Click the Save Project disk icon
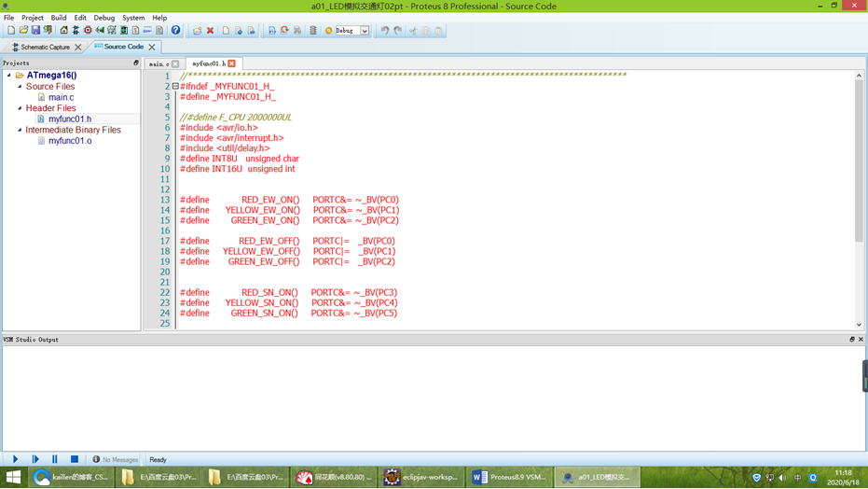The image size is (868, 489). pyautogui.click(x=35, y=31)
